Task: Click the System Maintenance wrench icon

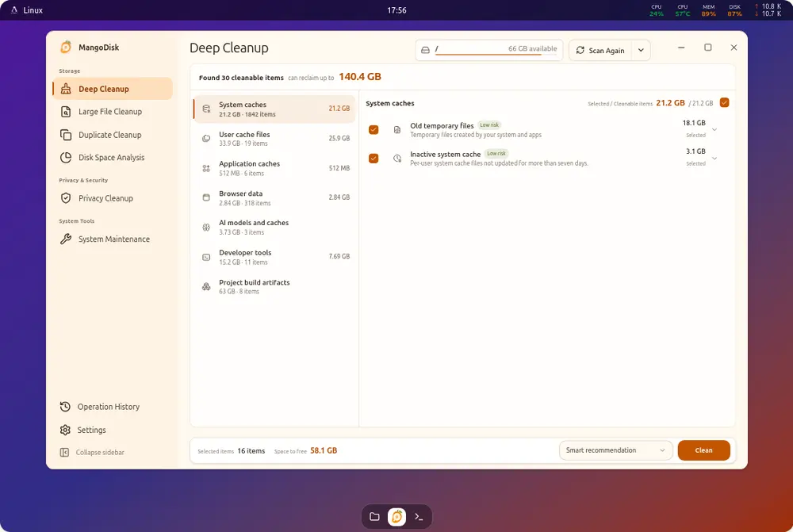Action: point(66,239)
